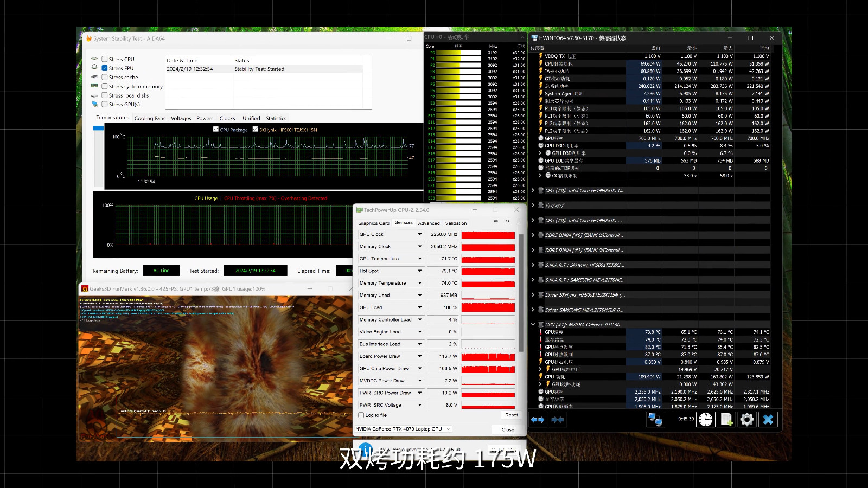
Task: Open Statistics tab in AIDA64
Action: tap(276, 118)
